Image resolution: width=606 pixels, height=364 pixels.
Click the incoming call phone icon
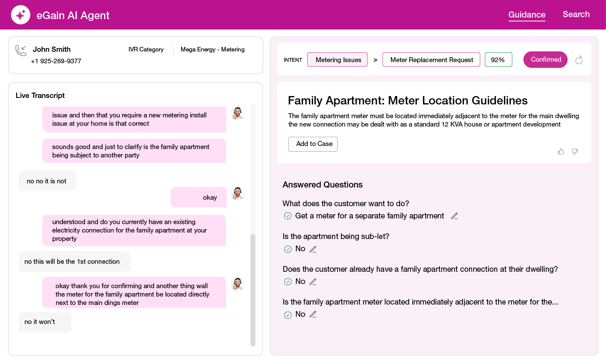click(21, 50)
